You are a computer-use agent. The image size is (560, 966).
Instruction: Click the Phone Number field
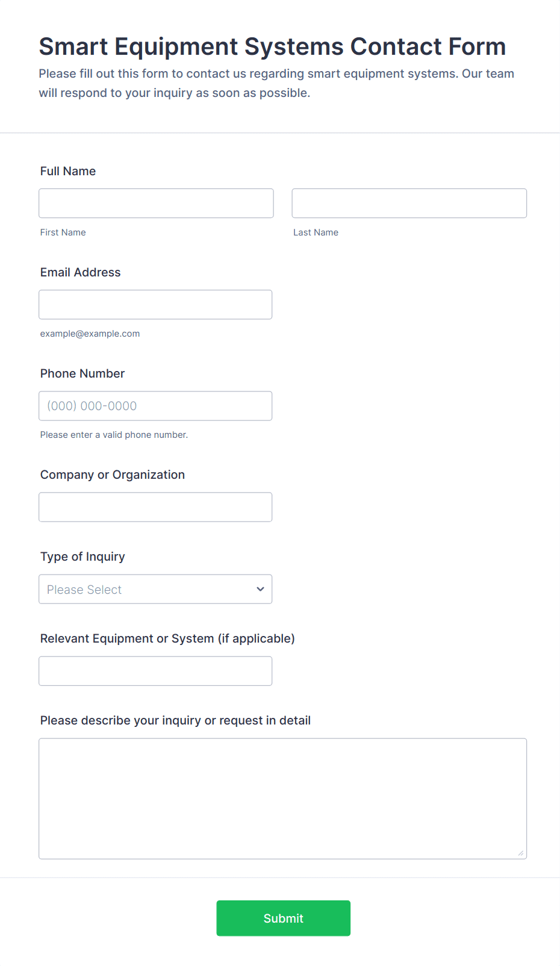[x=155, y=406]
